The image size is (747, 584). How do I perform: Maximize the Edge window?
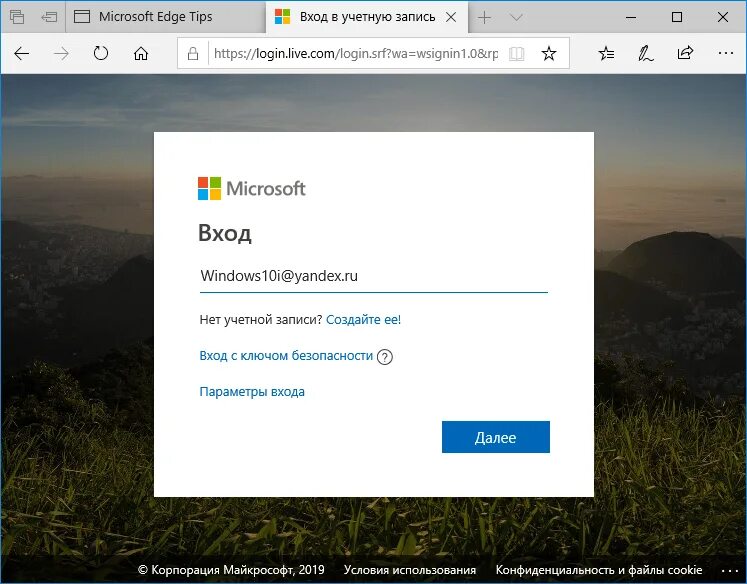click(x=676, y=18)
